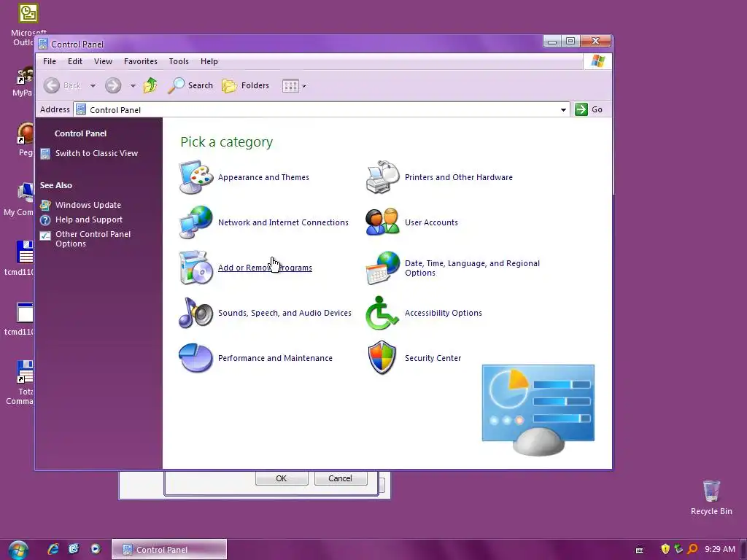The height and width of the screenshot is (560, 747).
Task: Click the Security Center link text
Action: point(433,358)
